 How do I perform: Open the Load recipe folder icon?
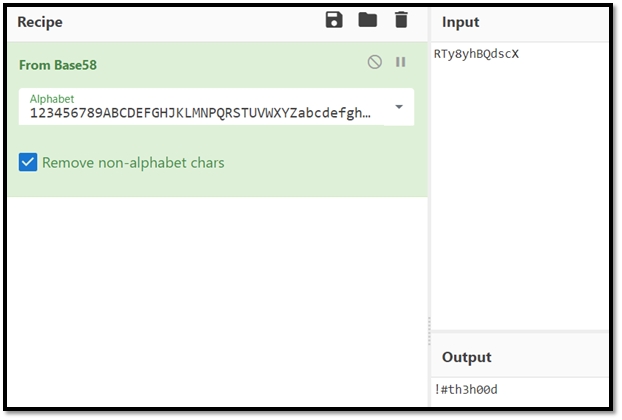(x=367, y=20)
